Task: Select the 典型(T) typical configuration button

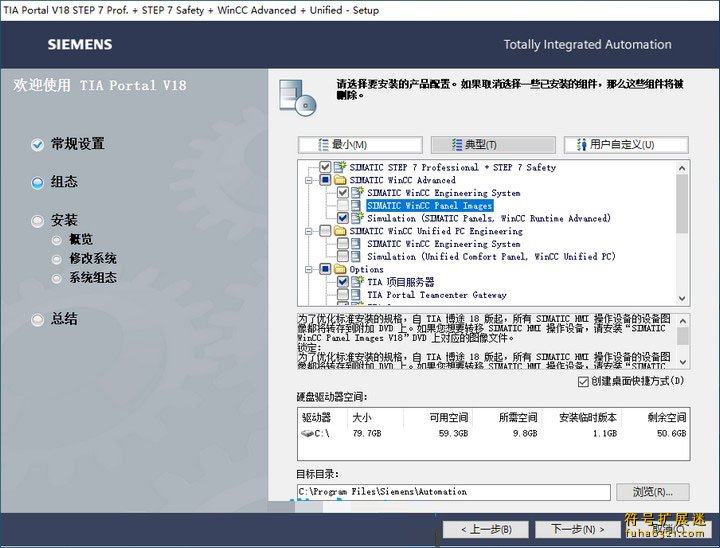Action: 493,145
